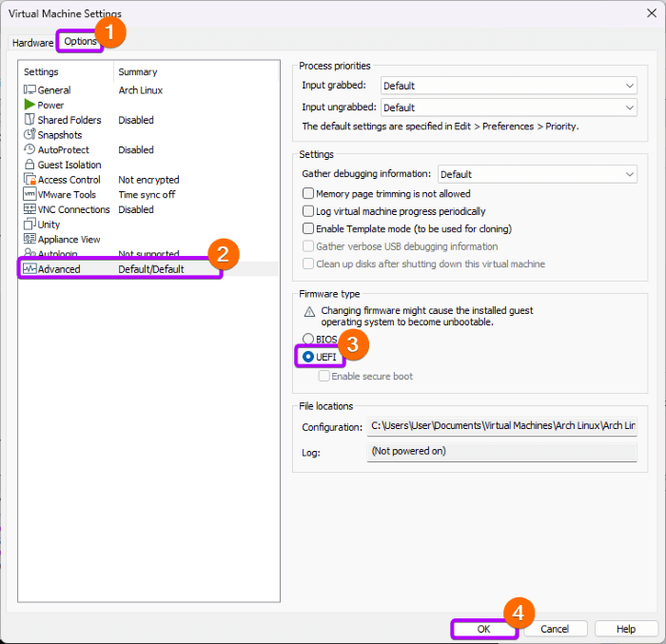Click the Cancel button
The height and width of the screenshot is (644, 666).
coord(555,629)
